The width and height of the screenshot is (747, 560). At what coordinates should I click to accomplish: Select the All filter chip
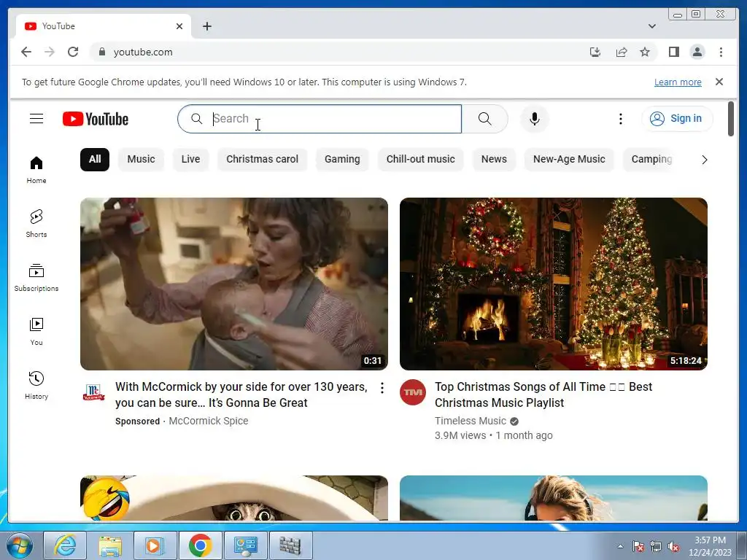click(95, 159)
